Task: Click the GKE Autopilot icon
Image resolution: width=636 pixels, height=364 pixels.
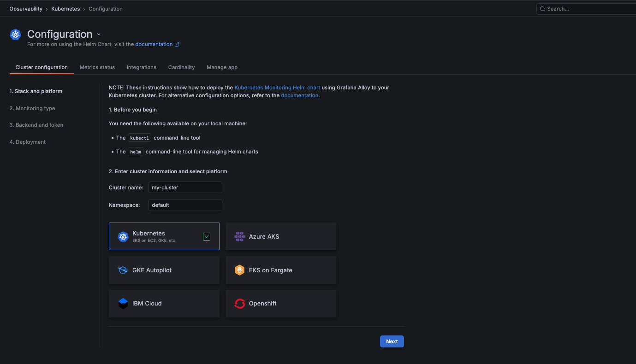Action: coord(123,270)
